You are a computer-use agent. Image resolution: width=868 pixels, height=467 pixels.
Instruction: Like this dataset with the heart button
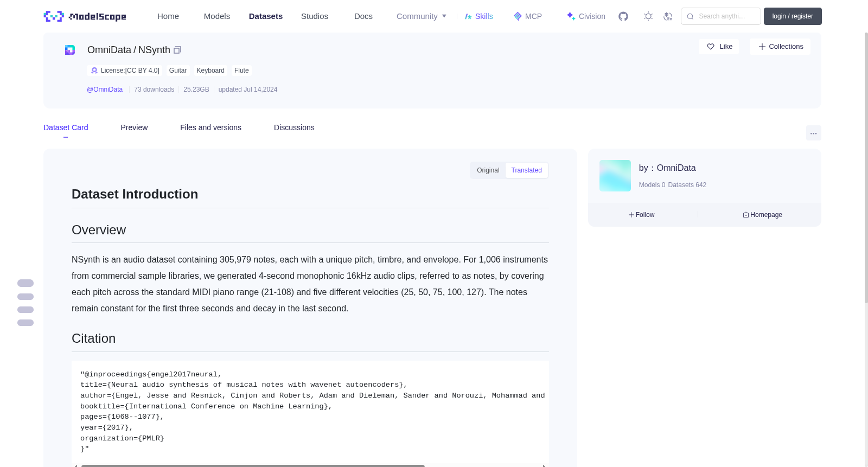click(x=719, y=47)
